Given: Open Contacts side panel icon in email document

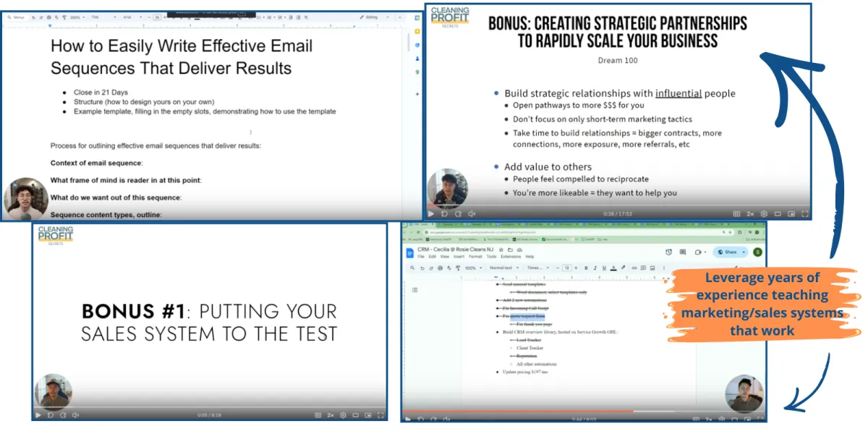Looking at the screenshot, I should (417, 58).
